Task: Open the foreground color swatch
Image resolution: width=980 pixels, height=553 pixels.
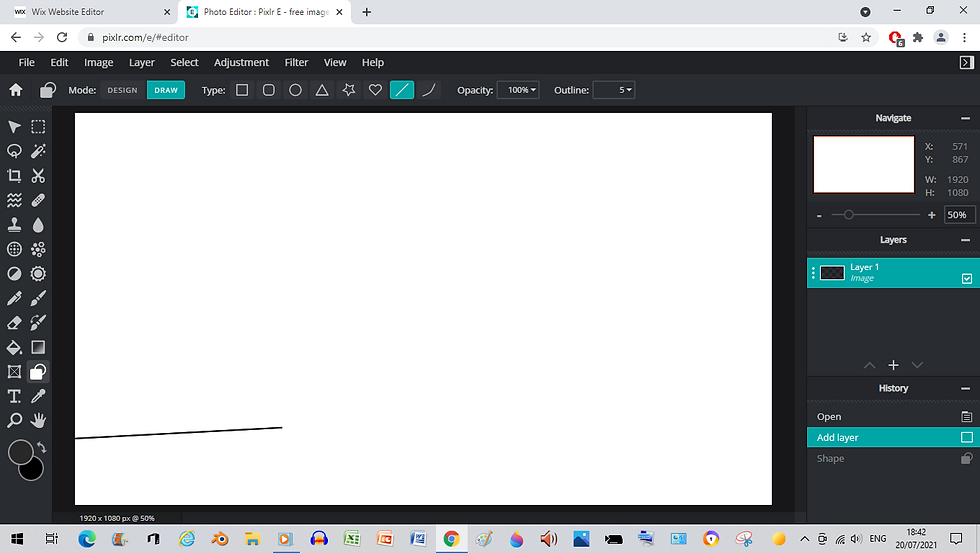Action: (20, 452)
